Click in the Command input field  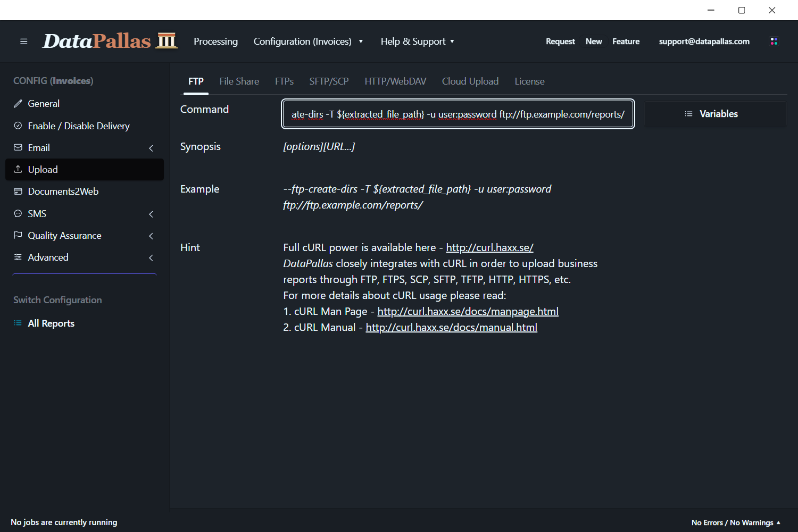(x=458, y=114)
